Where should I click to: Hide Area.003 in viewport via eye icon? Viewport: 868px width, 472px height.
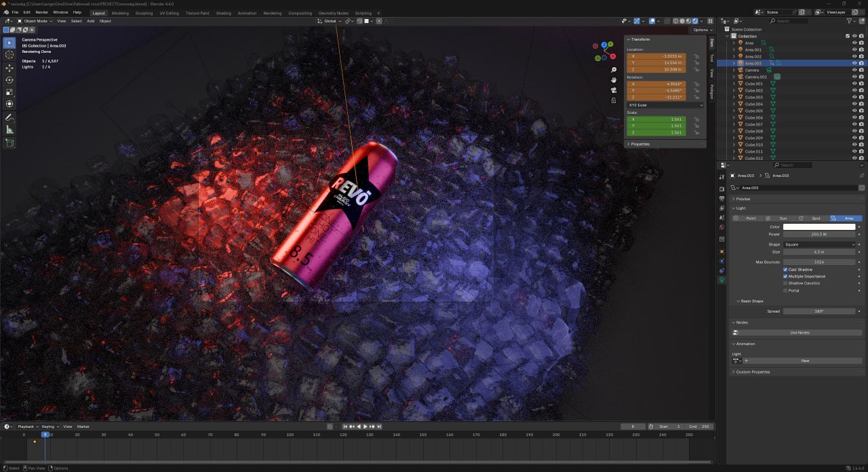click(854, 63)
